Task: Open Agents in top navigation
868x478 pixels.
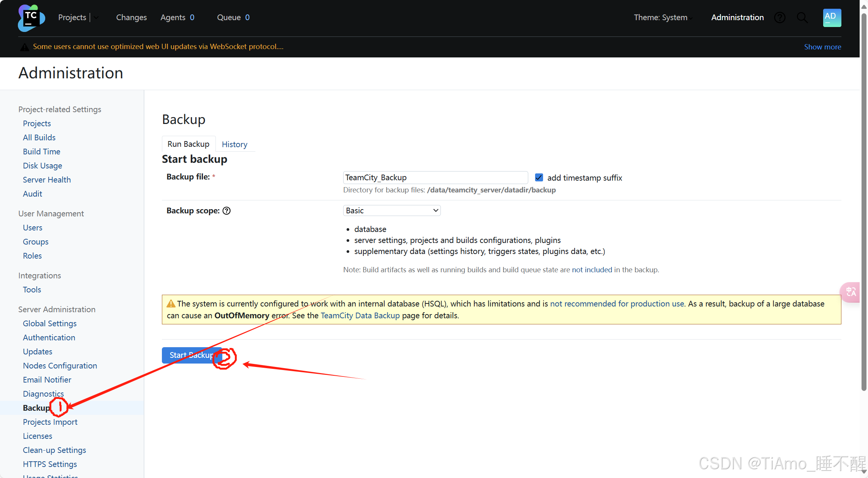Action: (177, 17)
